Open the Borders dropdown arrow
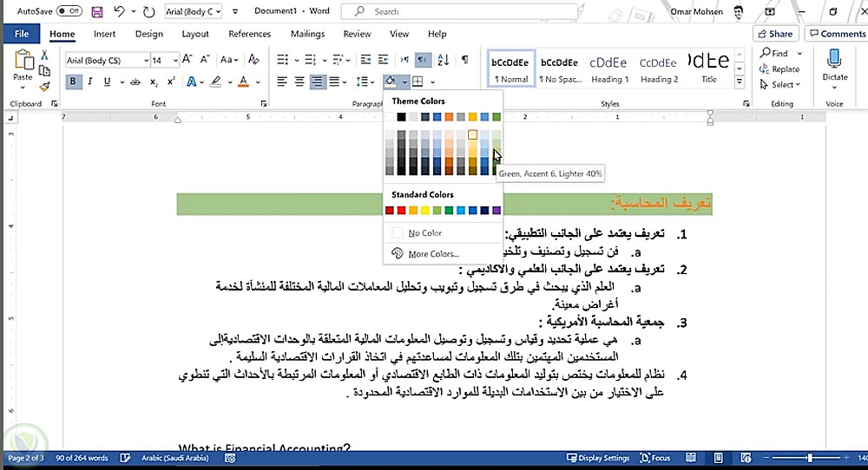 point(432,82)
